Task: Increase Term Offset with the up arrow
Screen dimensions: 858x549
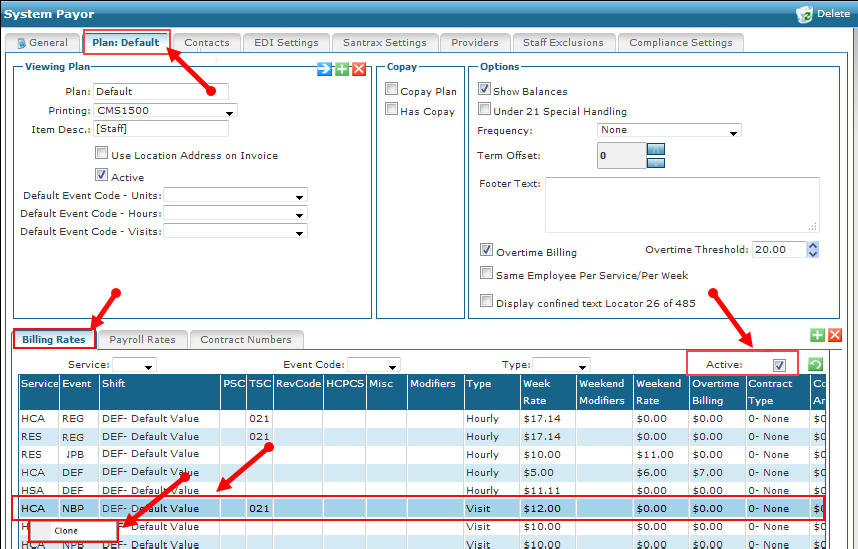Action: pyautogui.click(x=656, y=149)
